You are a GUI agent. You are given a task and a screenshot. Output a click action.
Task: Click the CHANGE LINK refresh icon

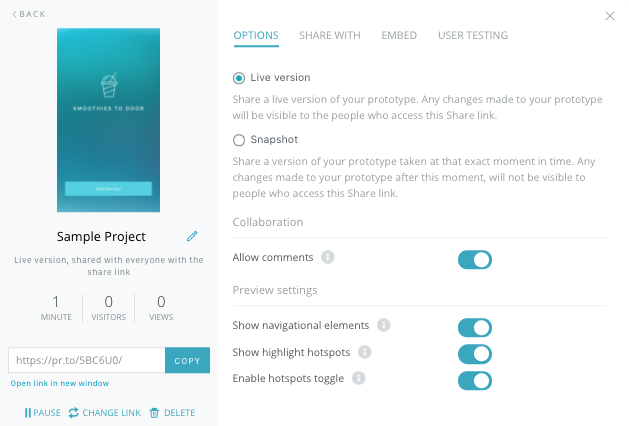73,413
